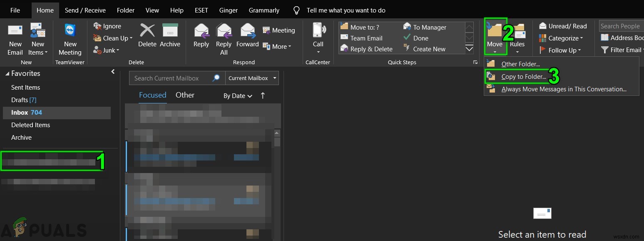Open the Address Book
This screenshot has height=241, width=644.
click(622, 38)
